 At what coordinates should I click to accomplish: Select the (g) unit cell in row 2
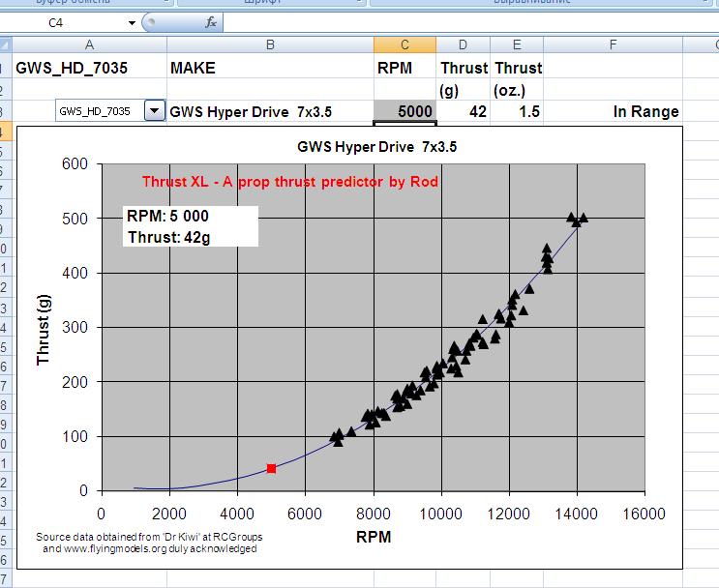(x=464, y=90)
